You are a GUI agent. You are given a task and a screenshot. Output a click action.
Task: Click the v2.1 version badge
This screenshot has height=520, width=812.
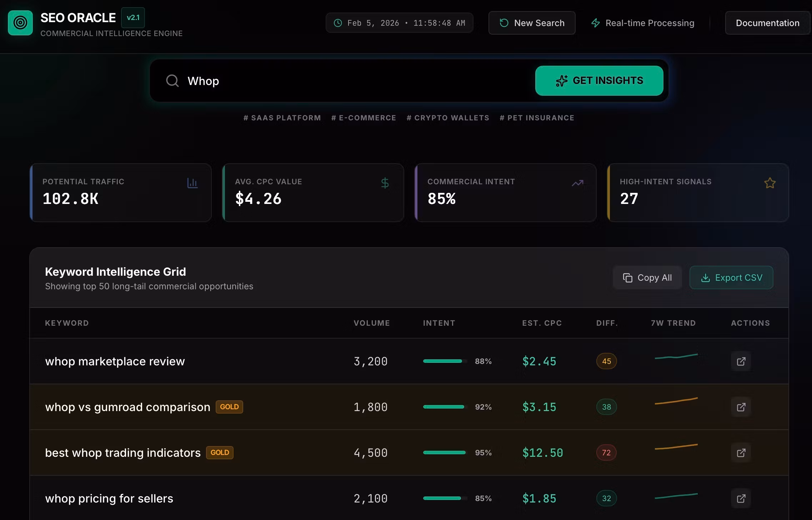(x=133, y=17)
